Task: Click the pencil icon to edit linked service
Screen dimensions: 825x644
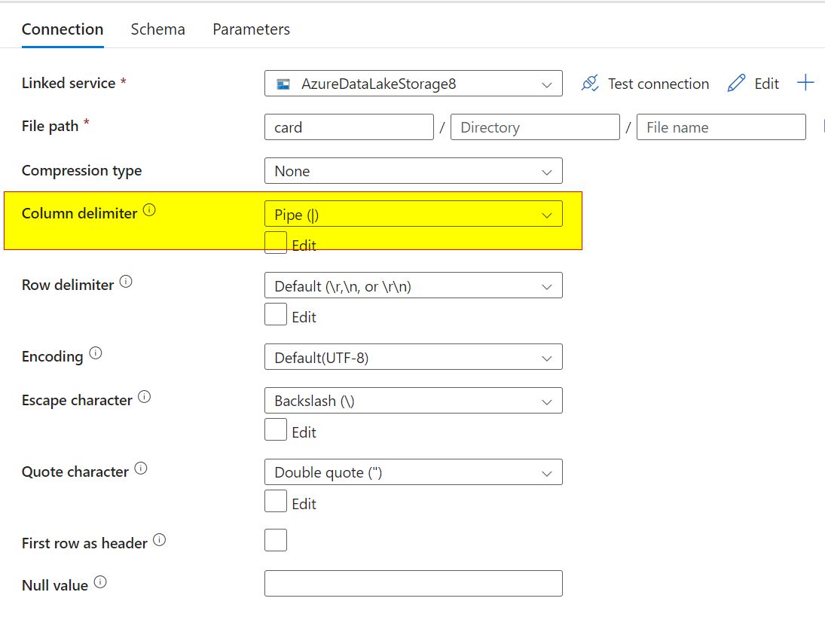Action: [736, 83]
